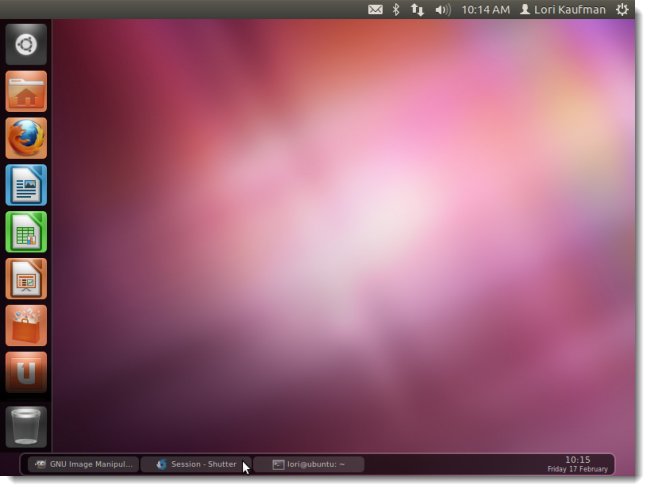Open the Lori Kaufman user menu
Screen dimensions: 650x491
(563, 10)
